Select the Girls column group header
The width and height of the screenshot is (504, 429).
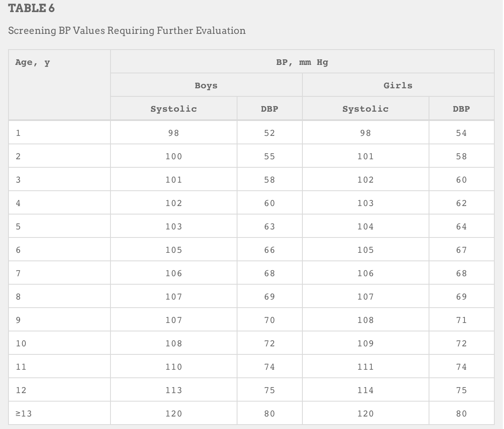[398, 85]
